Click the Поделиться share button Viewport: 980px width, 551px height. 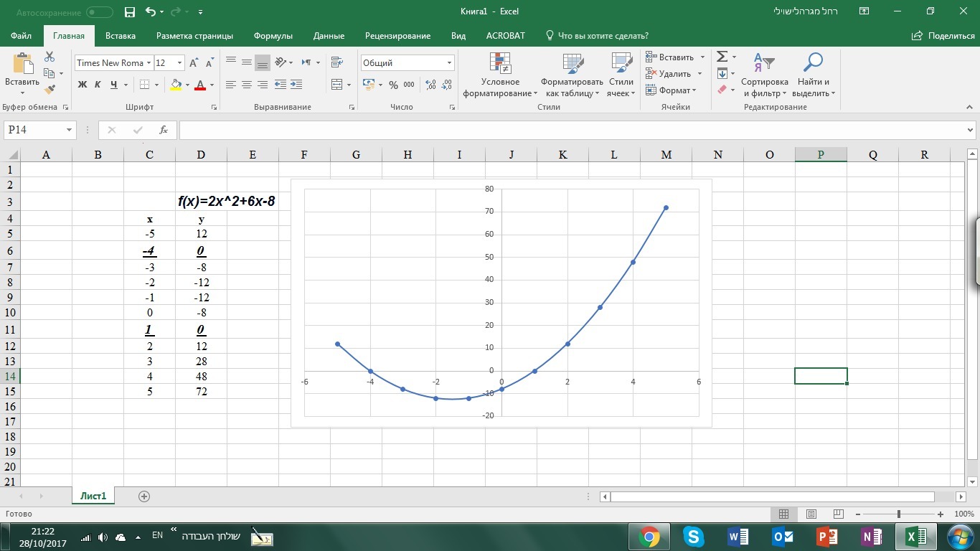943,36
